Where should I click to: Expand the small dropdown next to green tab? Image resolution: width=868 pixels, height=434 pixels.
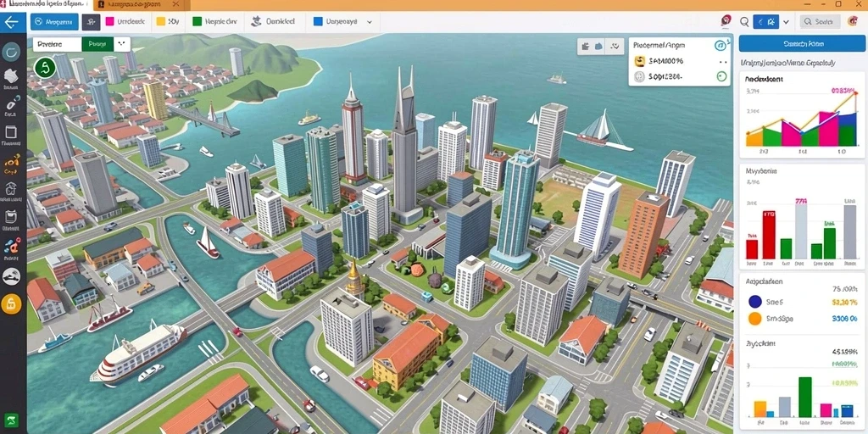(122, 44)
